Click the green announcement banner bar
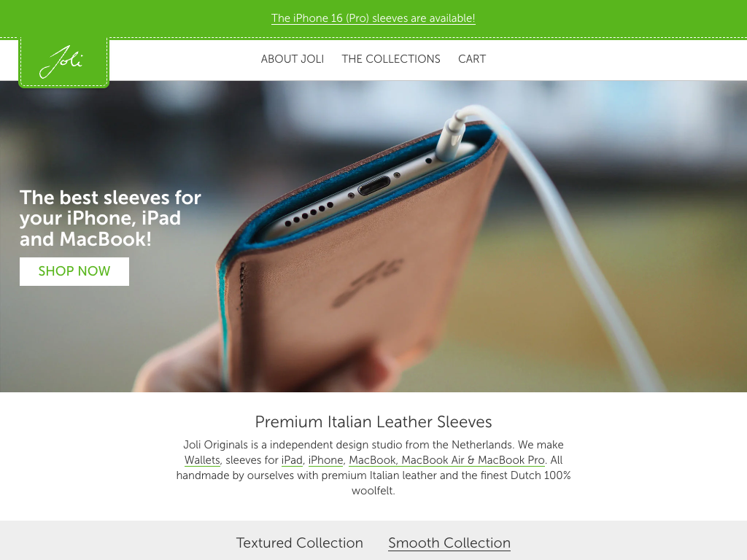Screen dimensions: 747x560 (373, 18)
